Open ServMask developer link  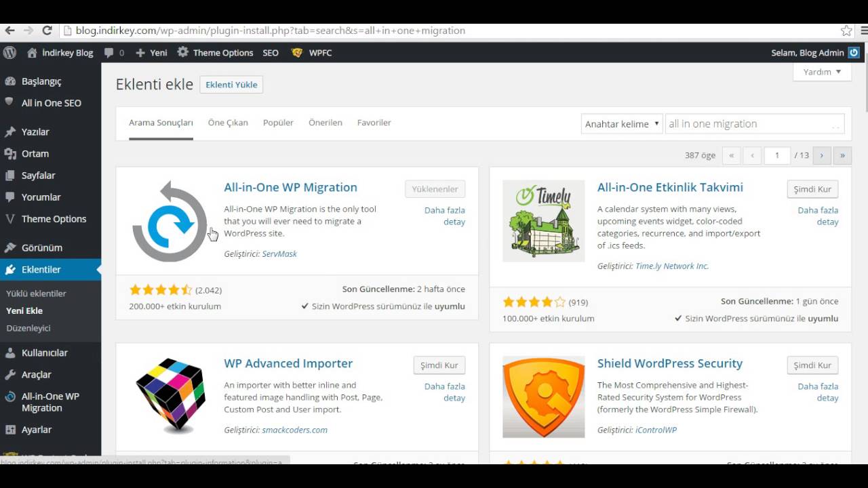pyautogui.click(x=279, y=254)
